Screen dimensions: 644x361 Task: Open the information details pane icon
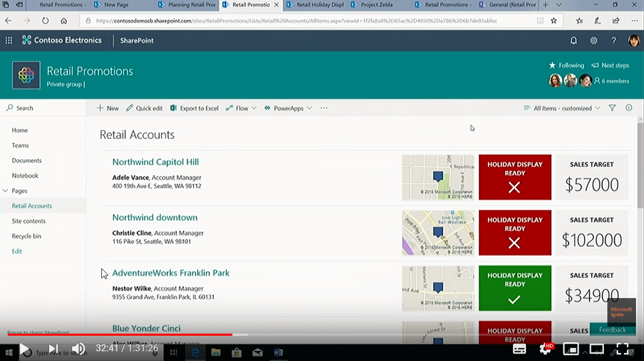(629, 108)
